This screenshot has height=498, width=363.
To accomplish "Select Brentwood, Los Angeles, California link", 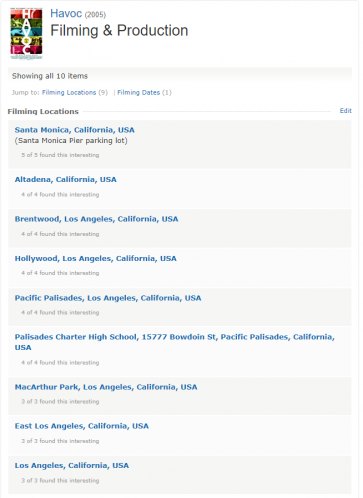I will click(x=96, y=219).
